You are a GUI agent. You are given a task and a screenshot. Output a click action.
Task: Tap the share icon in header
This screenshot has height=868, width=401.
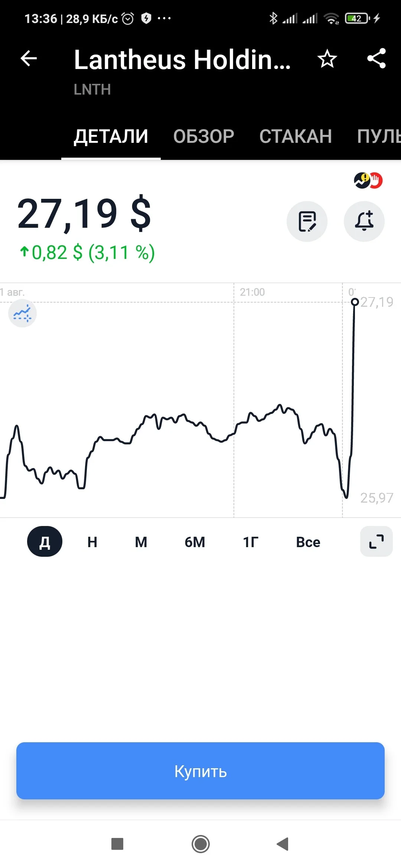(376, 59)
